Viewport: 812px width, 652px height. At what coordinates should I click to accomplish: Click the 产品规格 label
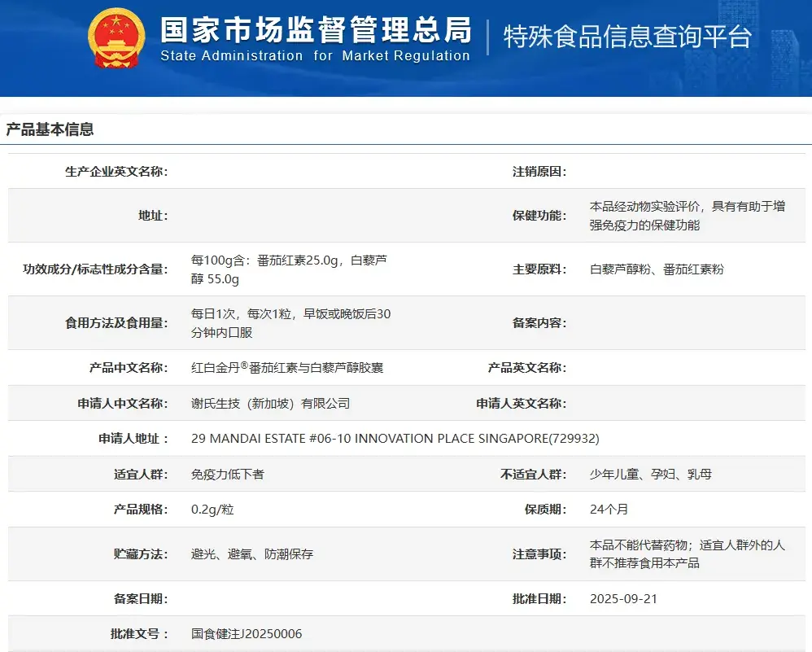click(141, 510)
